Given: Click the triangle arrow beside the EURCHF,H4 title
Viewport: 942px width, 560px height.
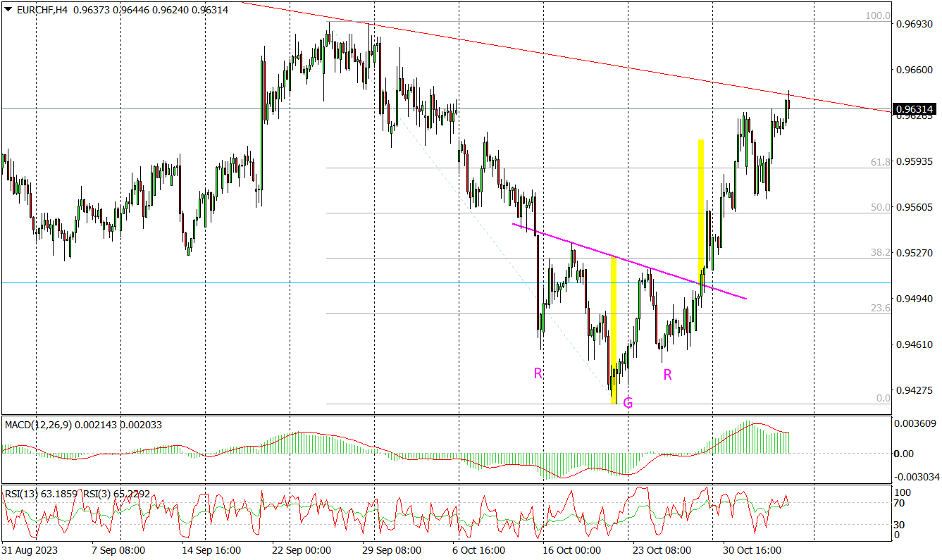Looking at the screenshot, I should click(x=8, y=11).
